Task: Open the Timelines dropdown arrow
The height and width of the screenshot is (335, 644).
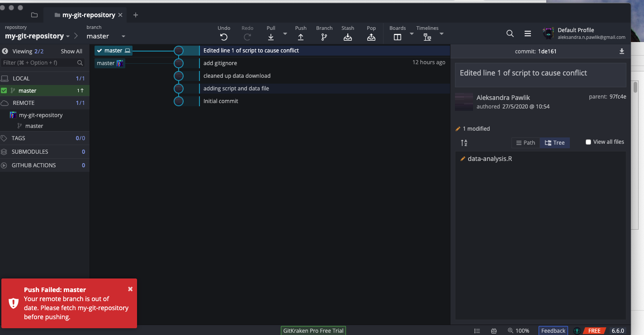Action: [441, 33]
